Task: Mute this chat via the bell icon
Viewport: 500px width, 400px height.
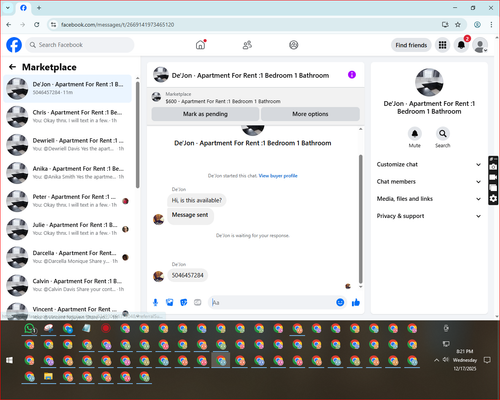Action: (x=415, y=134)
